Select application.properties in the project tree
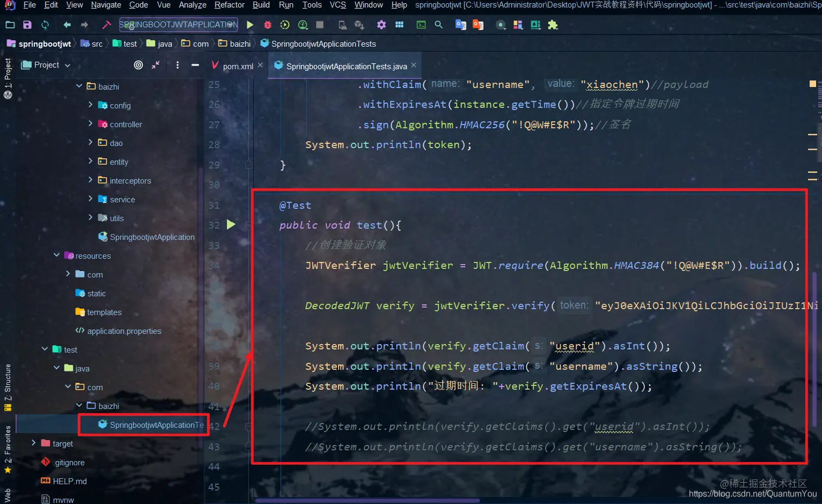This screenshot has width=822, height=504. click(119, 331)
